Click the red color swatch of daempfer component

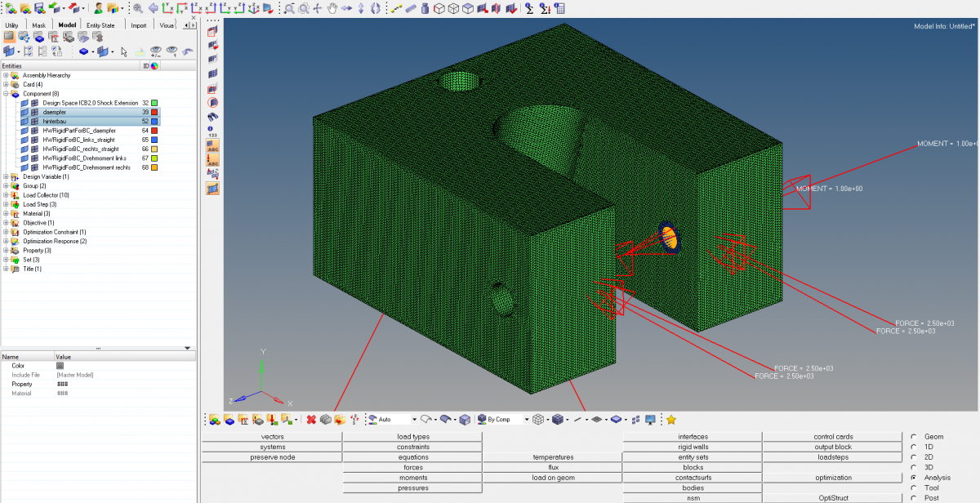(154, 112)
